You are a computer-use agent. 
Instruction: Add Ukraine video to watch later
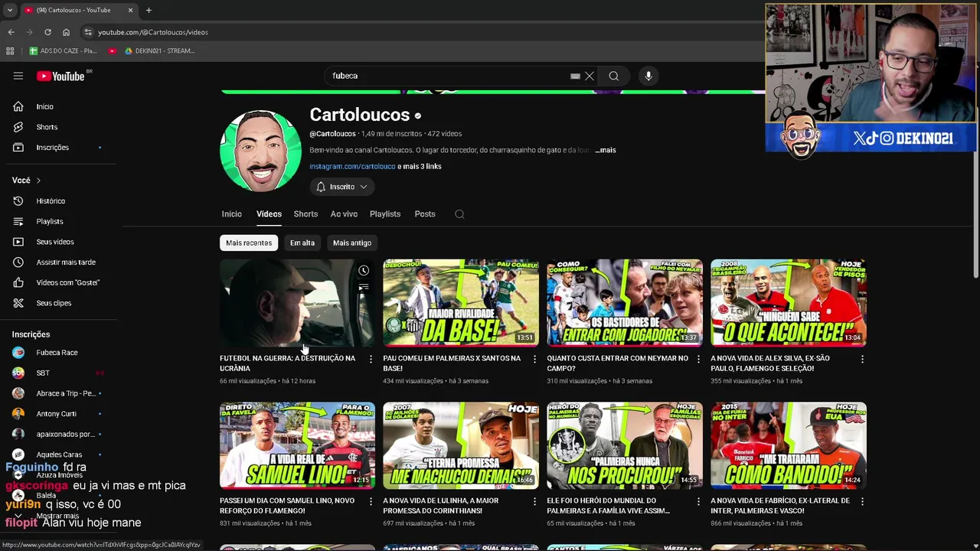coord(364,270)
